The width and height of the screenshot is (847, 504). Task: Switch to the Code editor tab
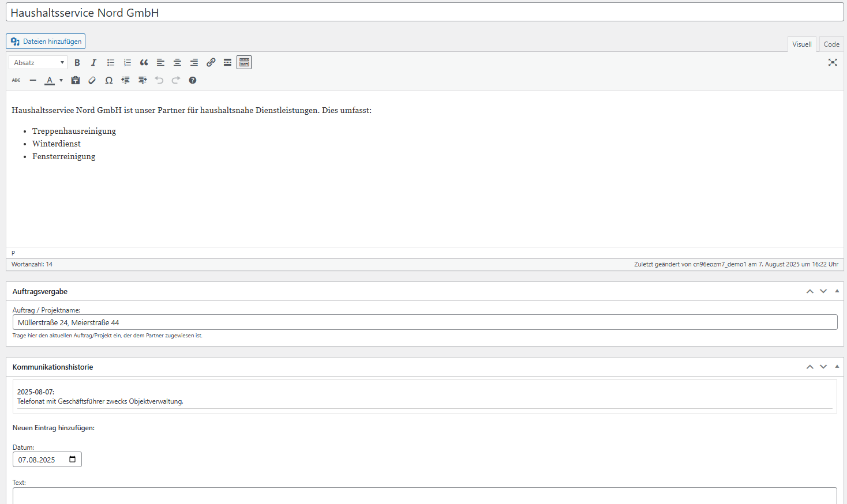[x=831, y=44]
